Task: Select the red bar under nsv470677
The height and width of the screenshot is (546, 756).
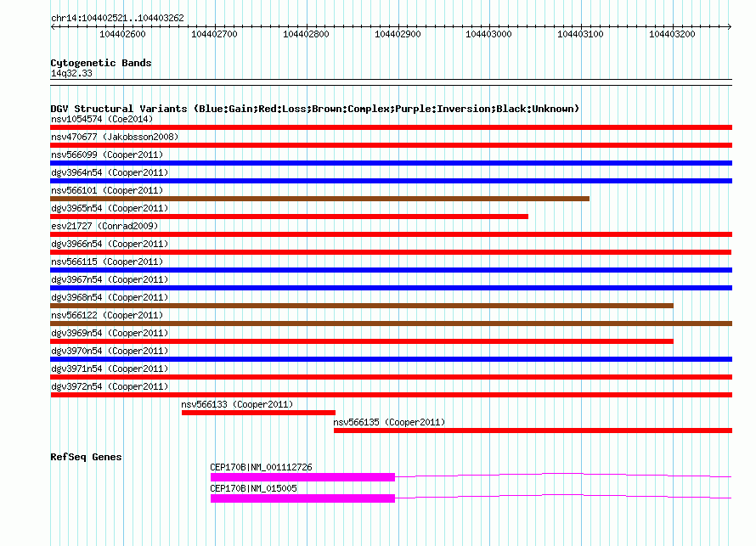Action: (x=391, y=145)
